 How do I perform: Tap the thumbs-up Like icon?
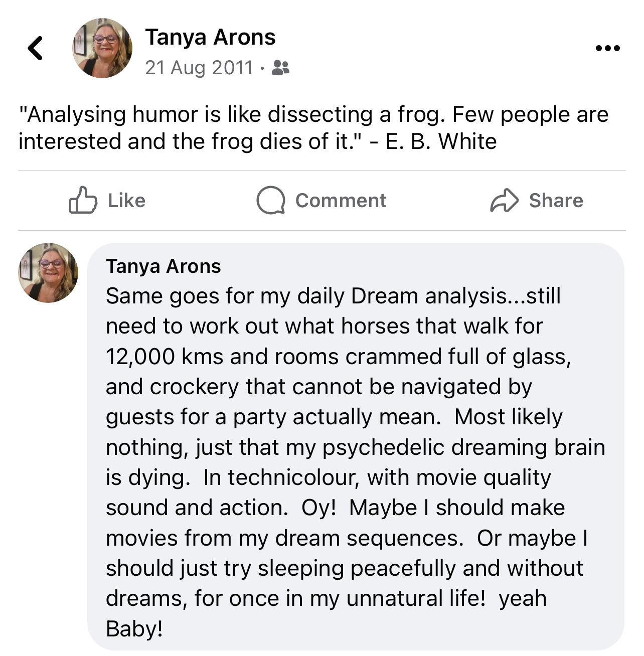(x=82, y=200)
